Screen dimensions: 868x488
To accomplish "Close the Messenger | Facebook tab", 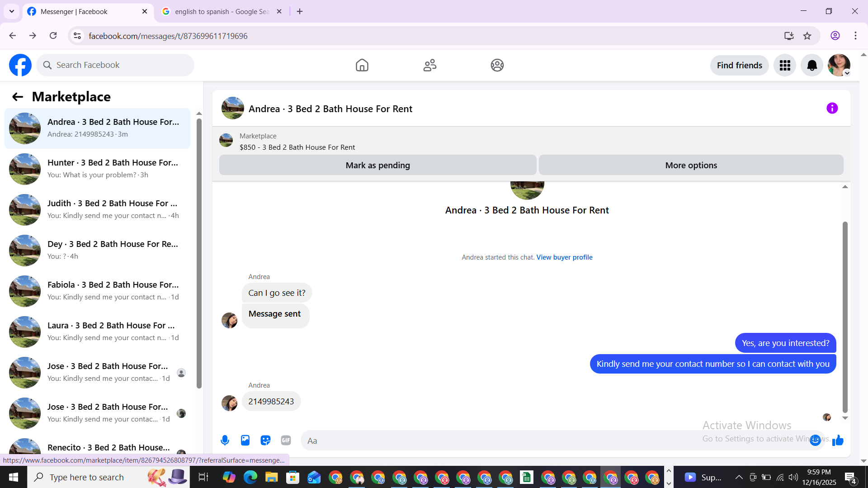I will tap(145, 11).
